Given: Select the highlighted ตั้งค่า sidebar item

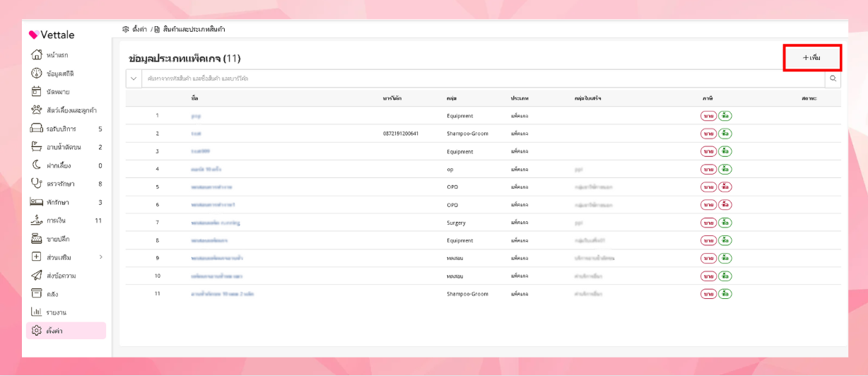Looking at the screenshot, I should 66,330.
